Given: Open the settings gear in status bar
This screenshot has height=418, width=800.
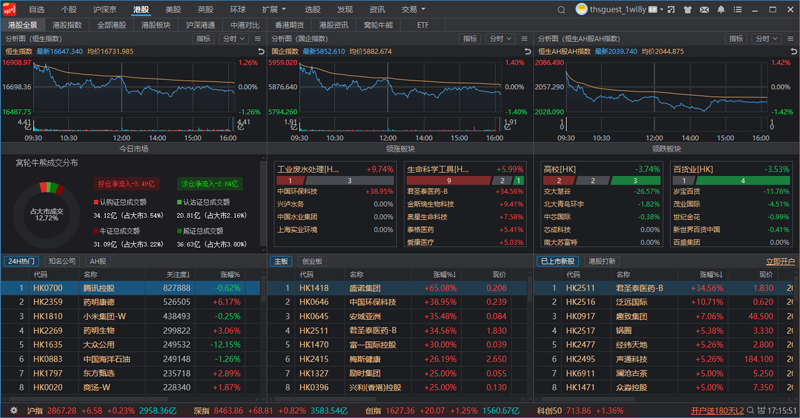Looking at the screenshot, I should (x=14, y=410).
